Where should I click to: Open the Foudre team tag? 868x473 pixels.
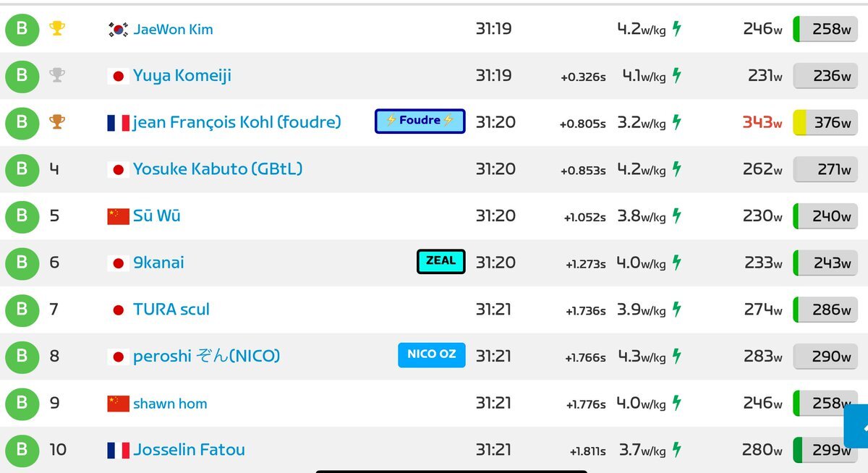click(x=420, y=122)
